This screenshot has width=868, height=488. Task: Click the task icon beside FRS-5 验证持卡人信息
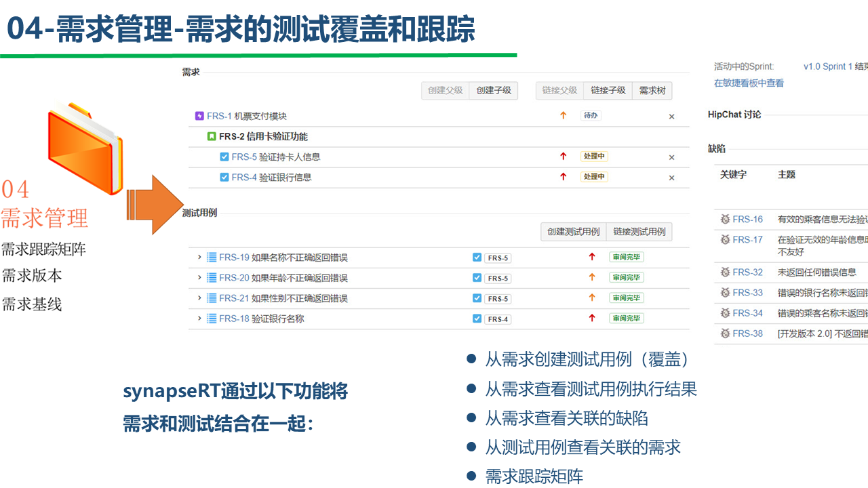tap(224, 157)
